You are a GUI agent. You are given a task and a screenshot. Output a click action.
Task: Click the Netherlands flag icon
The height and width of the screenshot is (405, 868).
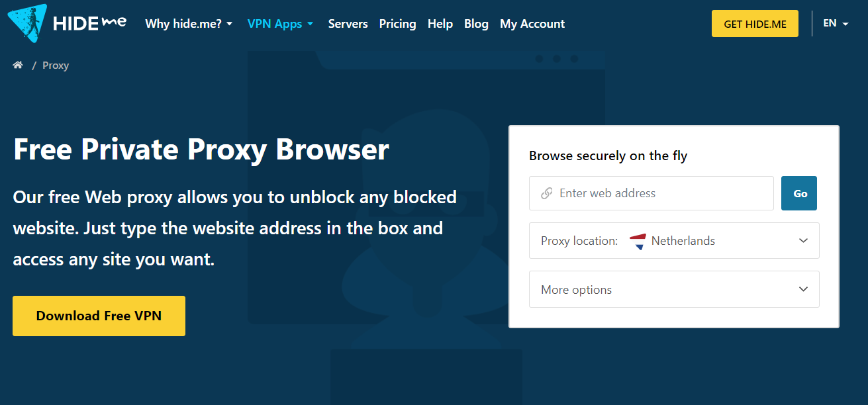[638, 241]
